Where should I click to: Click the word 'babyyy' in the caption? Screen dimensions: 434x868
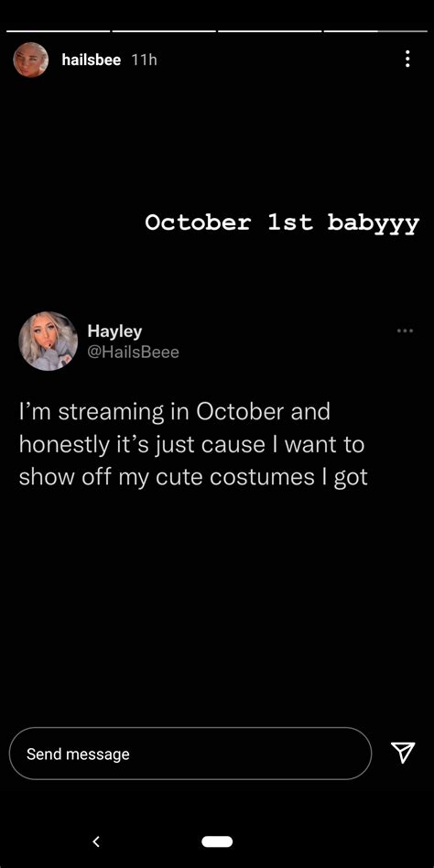click(373, 223)
